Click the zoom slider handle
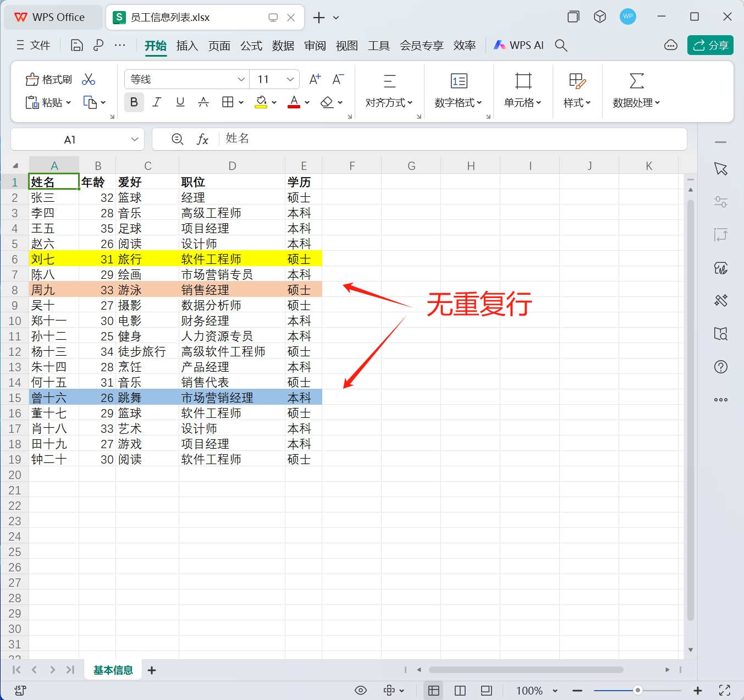 pyautogui.click(x=637, y=691)
